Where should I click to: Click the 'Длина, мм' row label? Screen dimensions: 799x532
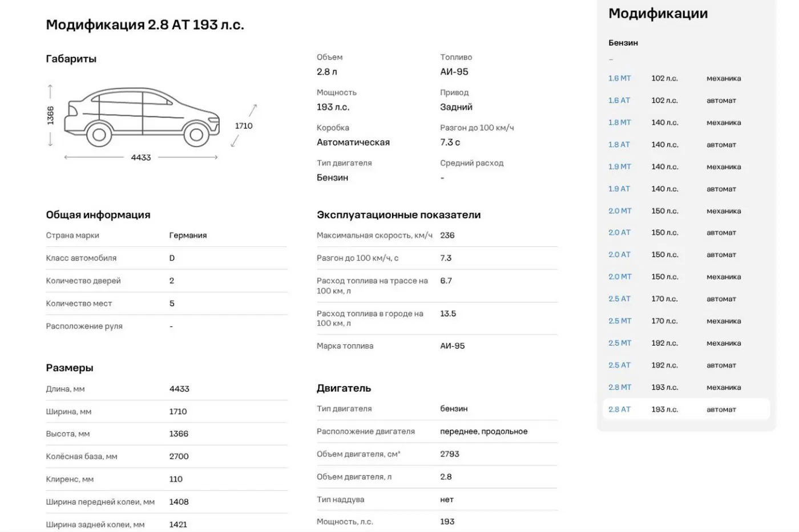pyautogui.click(x=65, y=389)
